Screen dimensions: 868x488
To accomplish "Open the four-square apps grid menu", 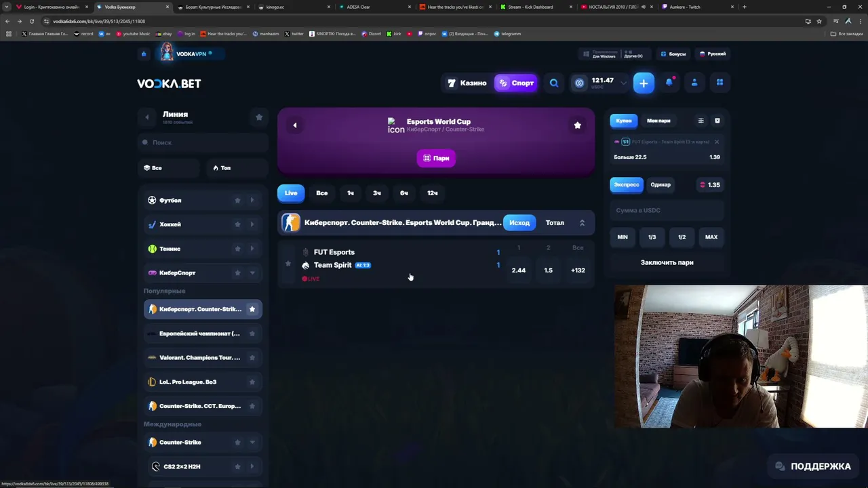I will click(x=719, y=83).
